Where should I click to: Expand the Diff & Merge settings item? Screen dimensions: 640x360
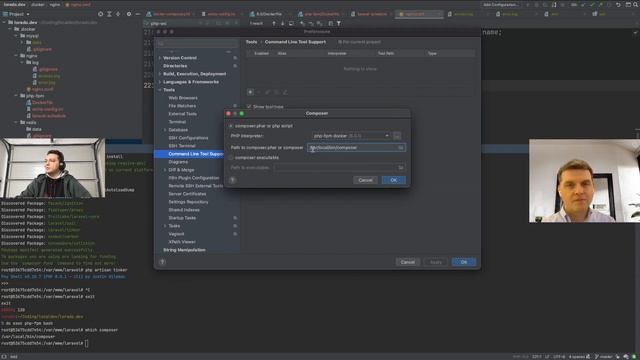pyautogui.click(x=165, y=170)
